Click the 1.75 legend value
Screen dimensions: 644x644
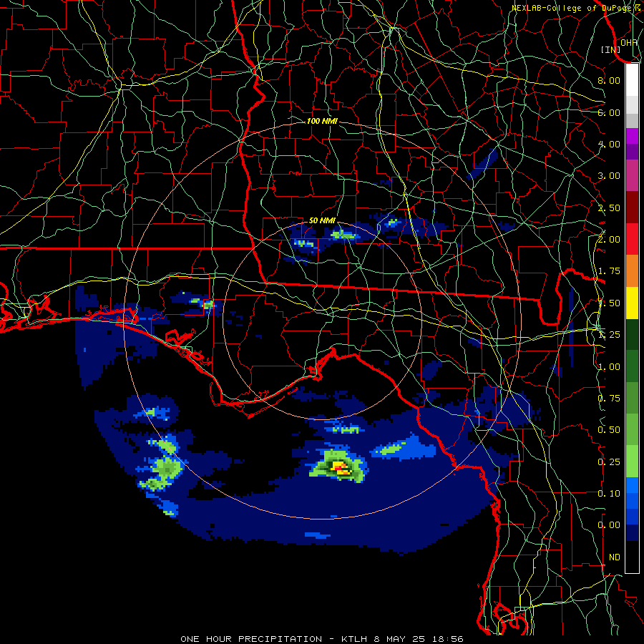click(609, 271)
